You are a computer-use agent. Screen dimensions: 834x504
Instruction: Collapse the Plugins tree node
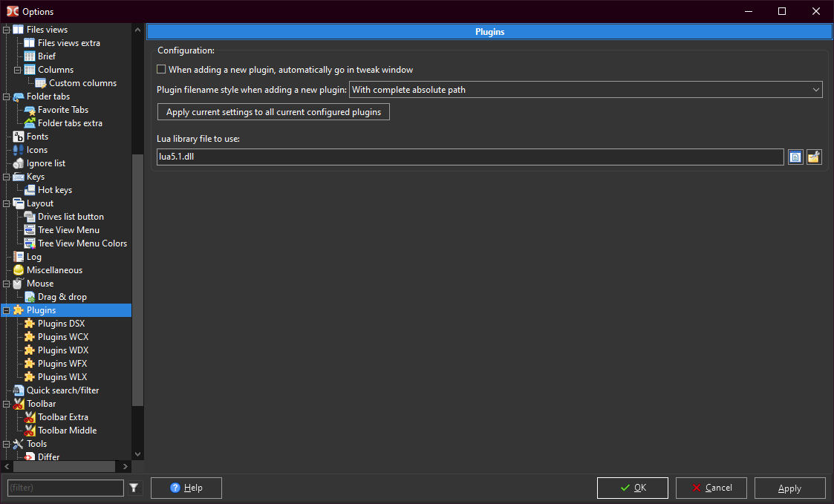coord(7,310)
